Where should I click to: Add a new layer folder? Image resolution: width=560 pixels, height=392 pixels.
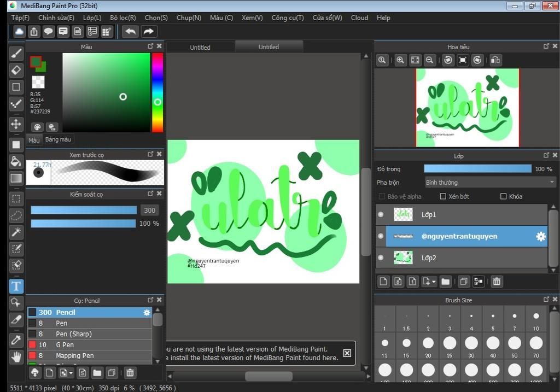(x=445, y=282)
